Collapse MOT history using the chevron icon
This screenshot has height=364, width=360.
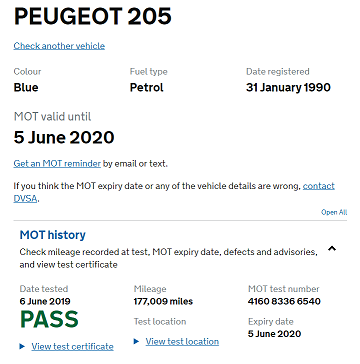pos(332,248)
